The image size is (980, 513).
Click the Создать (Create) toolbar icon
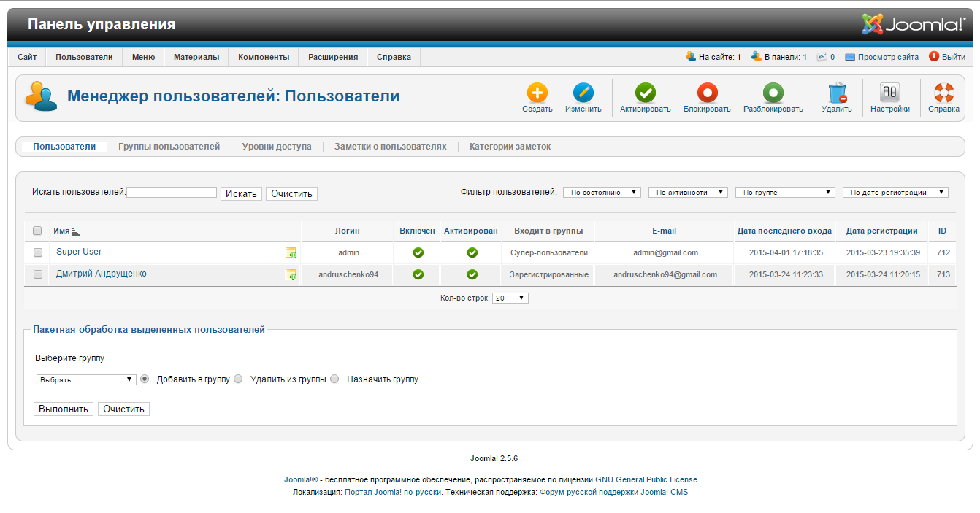tap(537, 93)
